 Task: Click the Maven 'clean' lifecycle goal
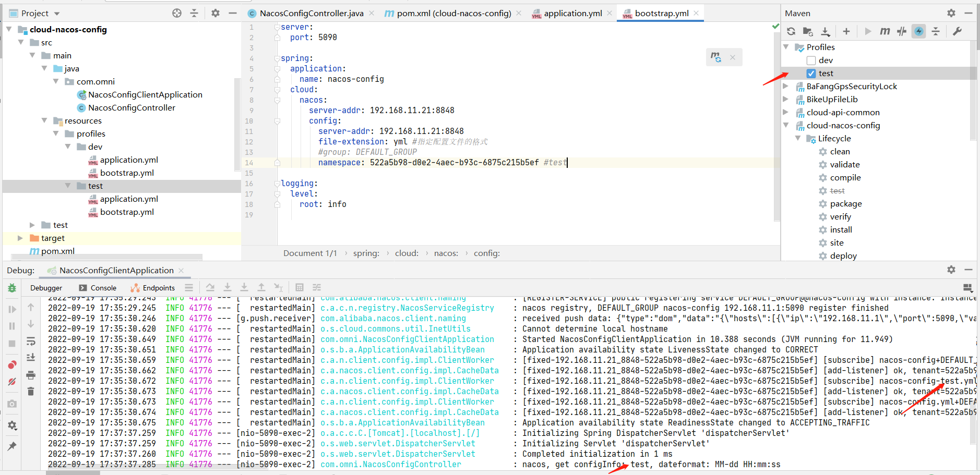840,152
